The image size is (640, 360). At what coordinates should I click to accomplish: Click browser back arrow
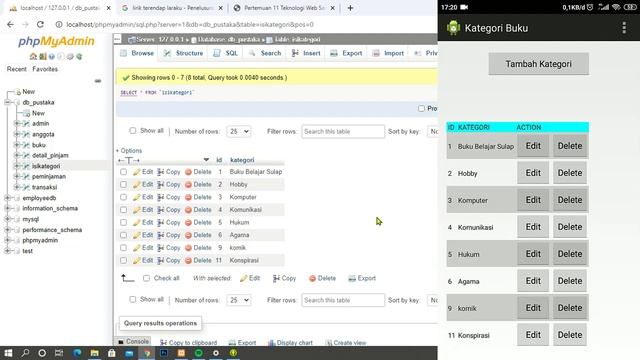[x=10, y=24]
